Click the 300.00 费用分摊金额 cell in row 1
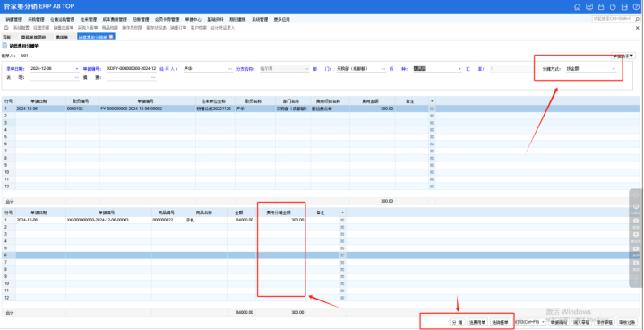 (x=280, y=220)
